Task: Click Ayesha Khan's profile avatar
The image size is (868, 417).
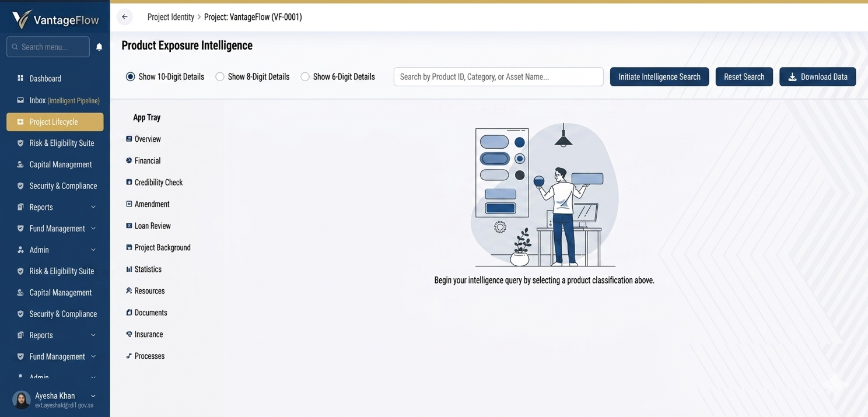Action: click(22, 400)
